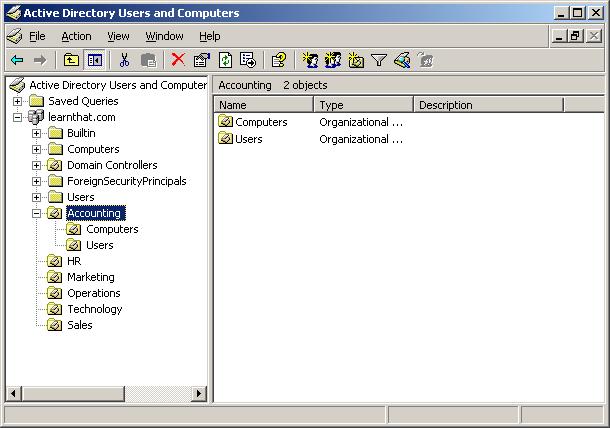Image resolution: width=610 pixels, height=428 pixels.
Task: Click the Cut scissors icon
Action: point(124,60)
